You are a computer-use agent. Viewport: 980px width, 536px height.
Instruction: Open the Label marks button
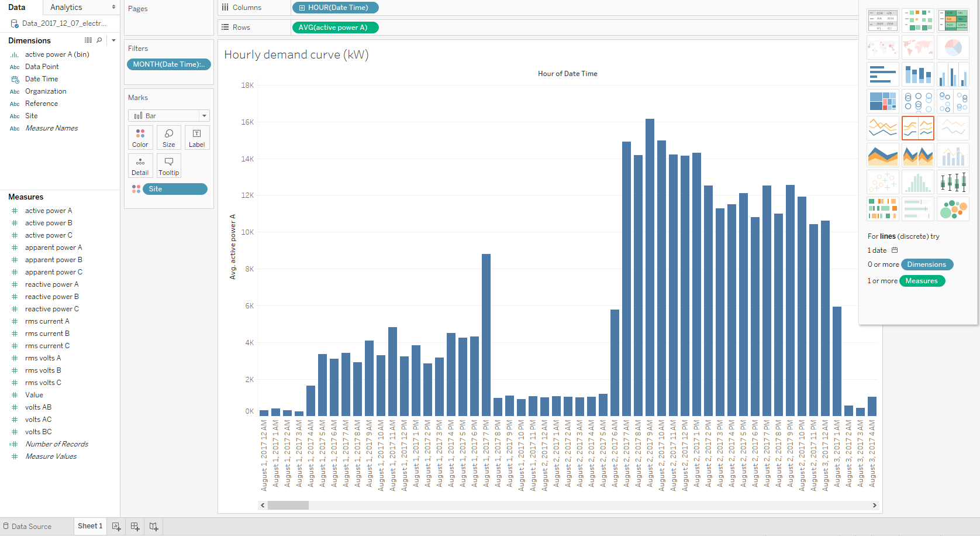click(197, 138)
